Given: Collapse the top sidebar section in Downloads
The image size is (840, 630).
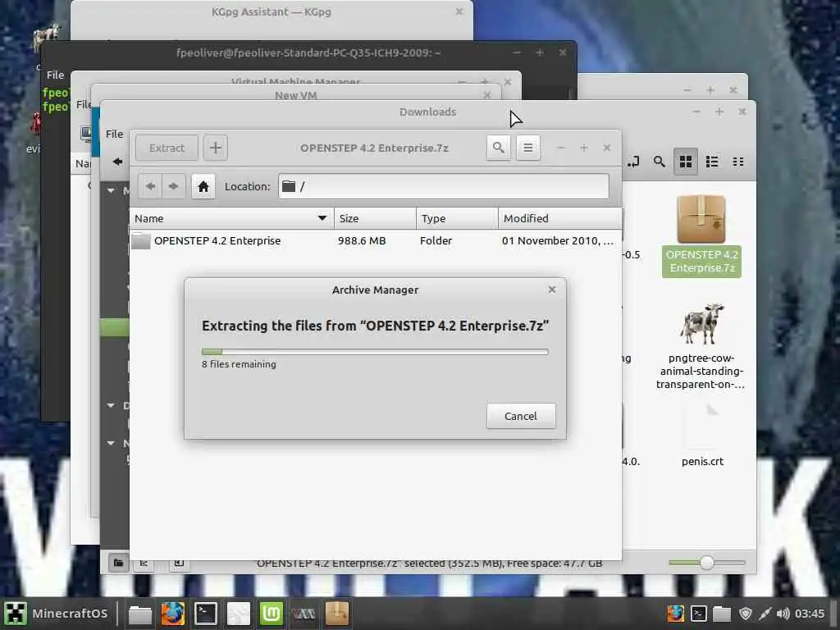Looking at the screenshot, I should (111, 190).
